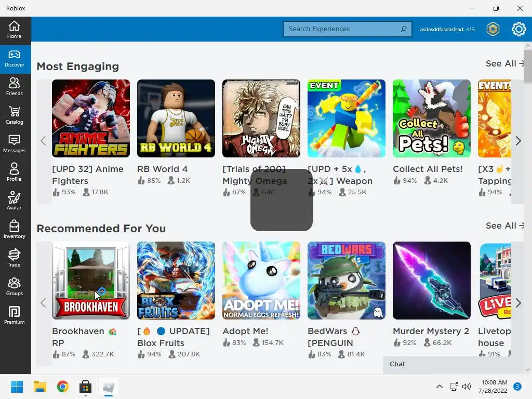Click the account name asdasddfasdasfsad
Screen dimensions: 532x399
coord(447,30)
